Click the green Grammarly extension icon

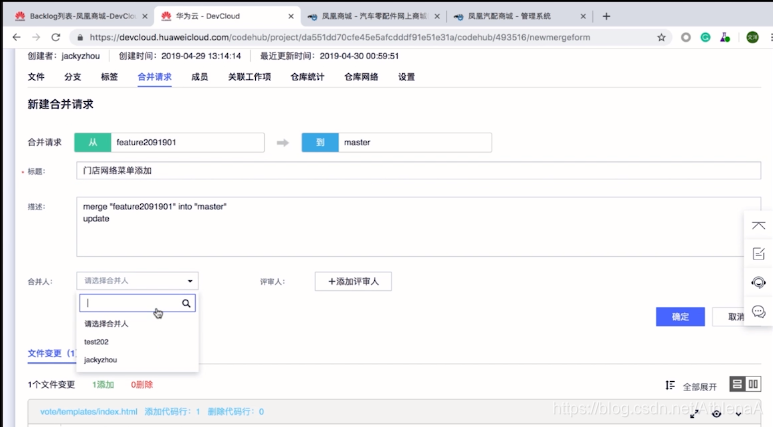(x=705, y=37)
